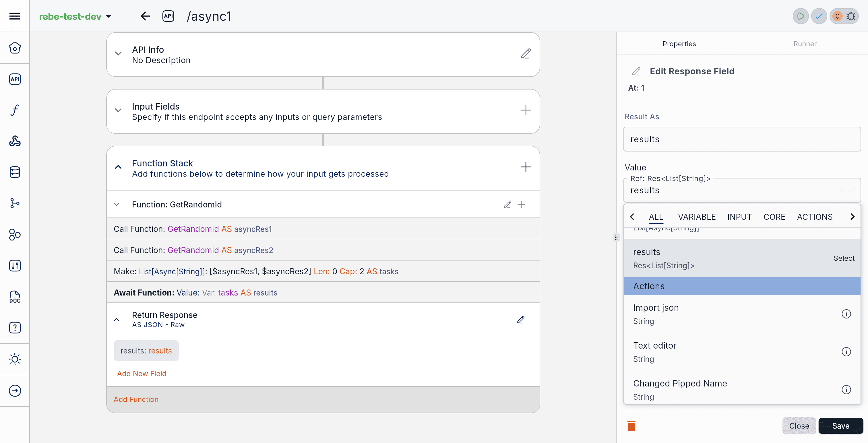Image resolution: width=868 pixels, height=443 pixels.
Task: Click the logout arrow circle icon
Action: click(x=14, y=390)
